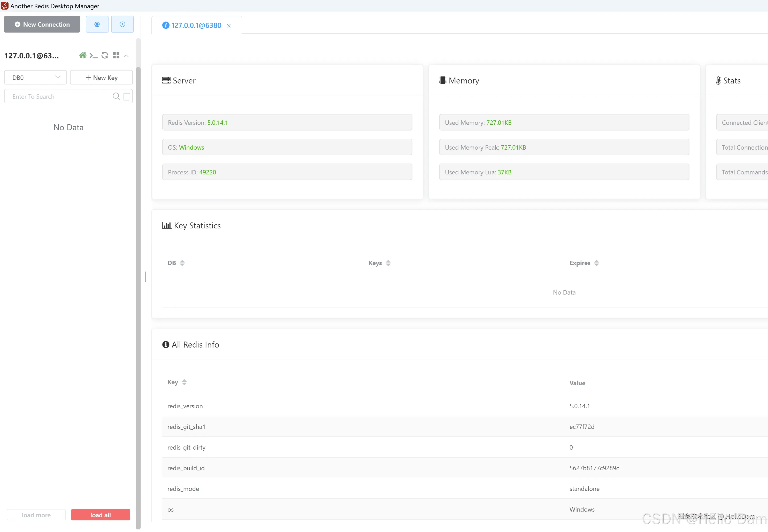Viewport: 768px width, 532px height.
Task: Open the DB0 database dropdown
Action: coord(35,78)
